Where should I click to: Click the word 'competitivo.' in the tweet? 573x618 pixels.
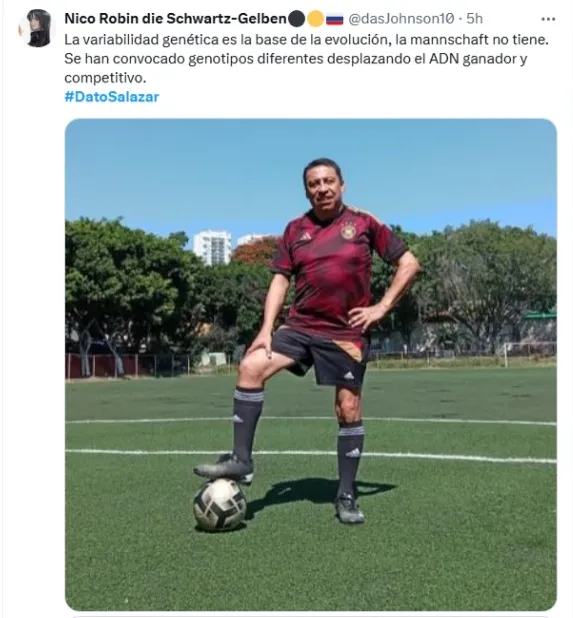point(105,78)
